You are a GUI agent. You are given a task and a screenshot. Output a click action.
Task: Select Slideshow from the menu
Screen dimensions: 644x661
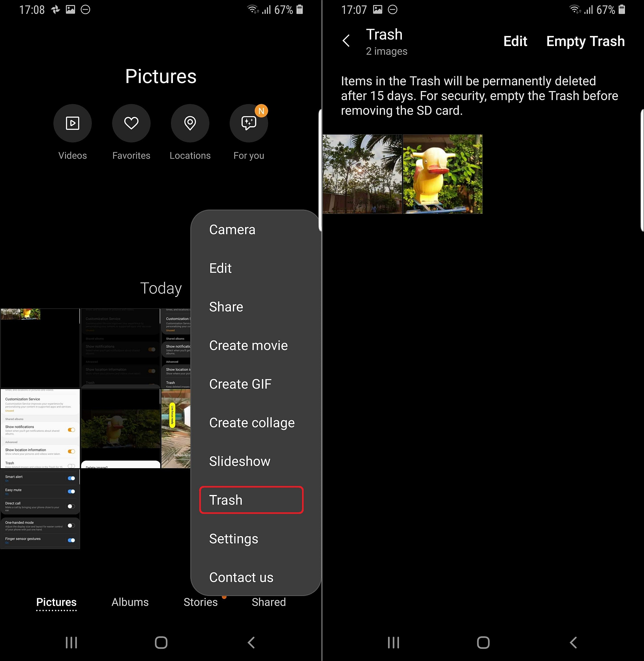(239, 461)
